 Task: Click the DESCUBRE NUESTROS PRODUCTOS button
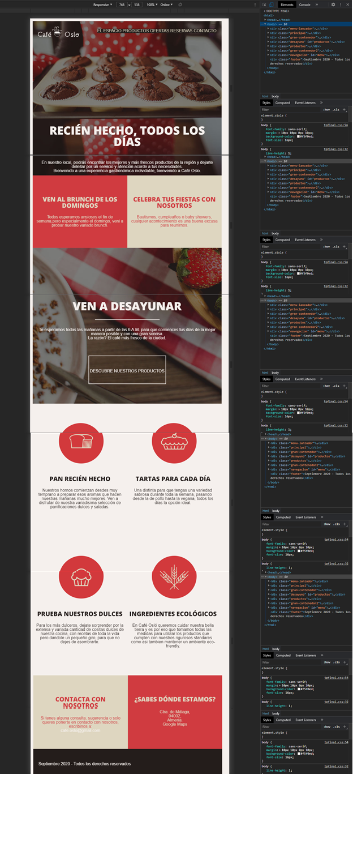(x=127, y=370)
